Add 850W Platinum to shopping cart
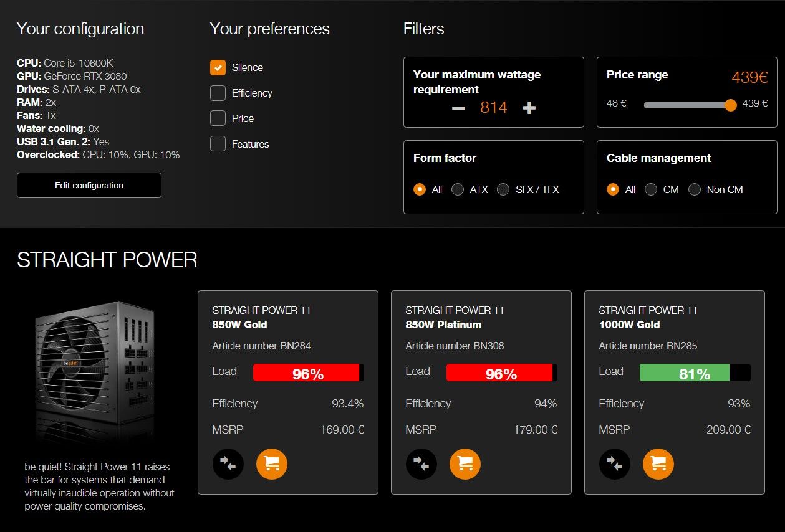The height and width of the screenshot is (532, 785). click(x=465, y=464)
